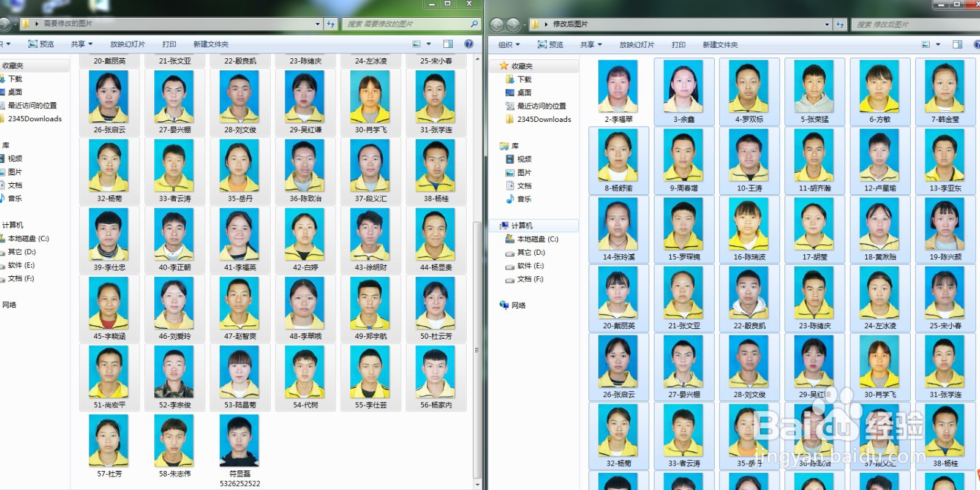Click 预览 in the right window toolbar

coord(550,45)
